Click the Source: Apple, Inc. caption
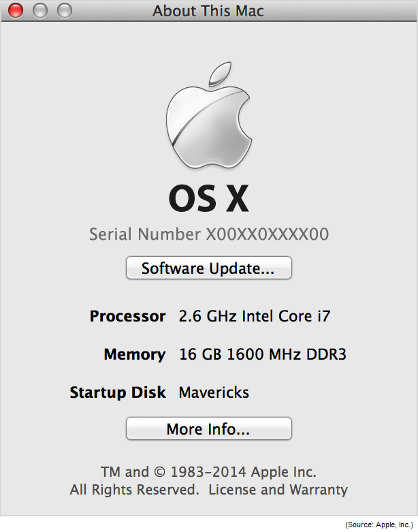418x532 pixels. 379,524
